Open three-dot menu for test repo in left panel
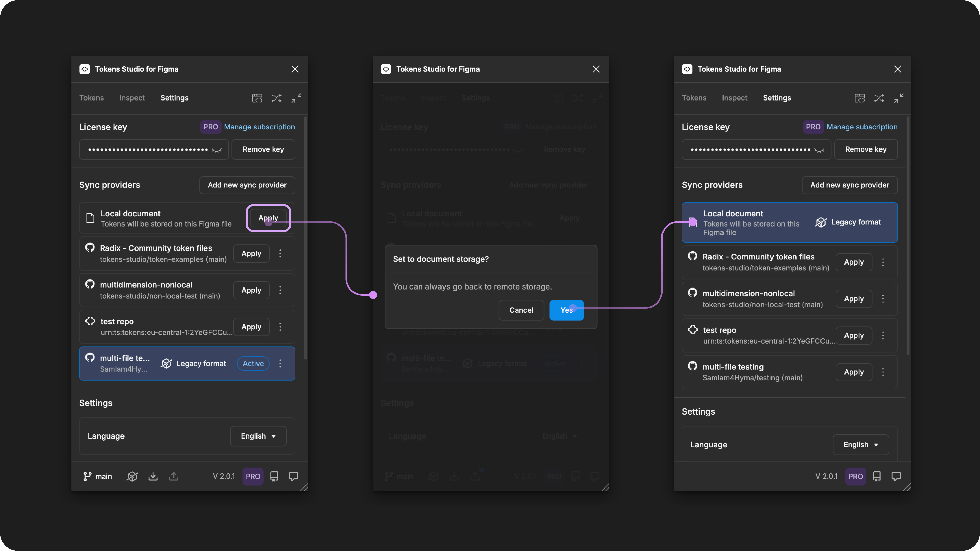The height and width of the screenshot is (551, 980). 280,327
